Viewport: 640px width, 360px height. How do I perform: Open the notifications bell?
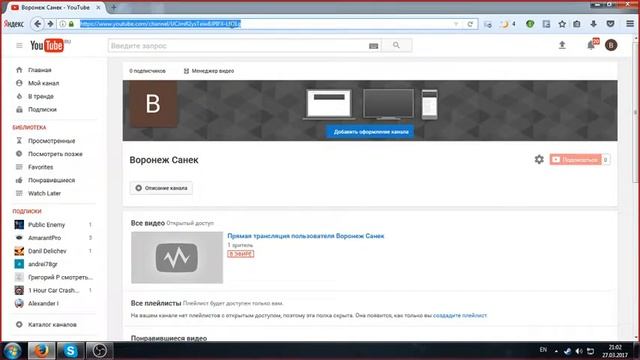pyautogui.click(x=591, y=45)
